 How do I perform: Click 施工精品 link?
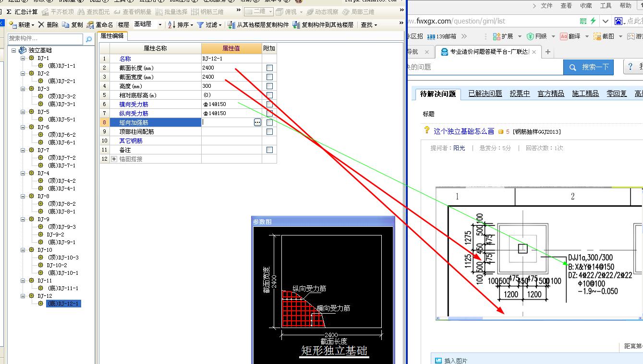point(585,94)
